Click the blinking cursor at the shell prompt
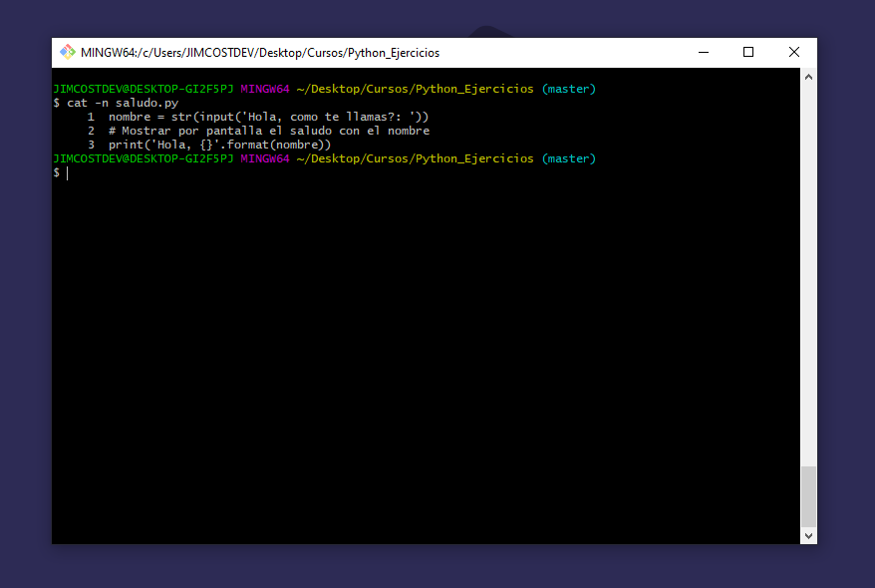The height and width of the screenshot is (588, 875). [x=67, y=171]
